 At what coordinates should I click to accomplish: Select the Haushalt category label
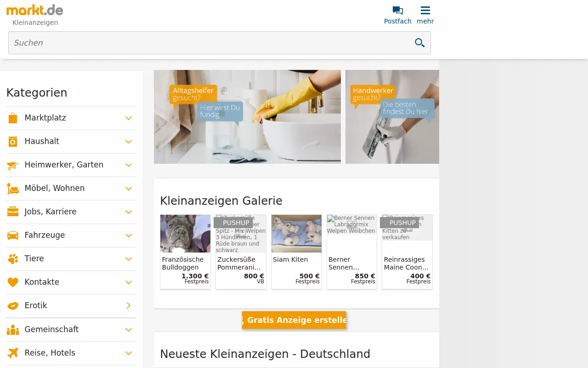[x=42, y=141]
